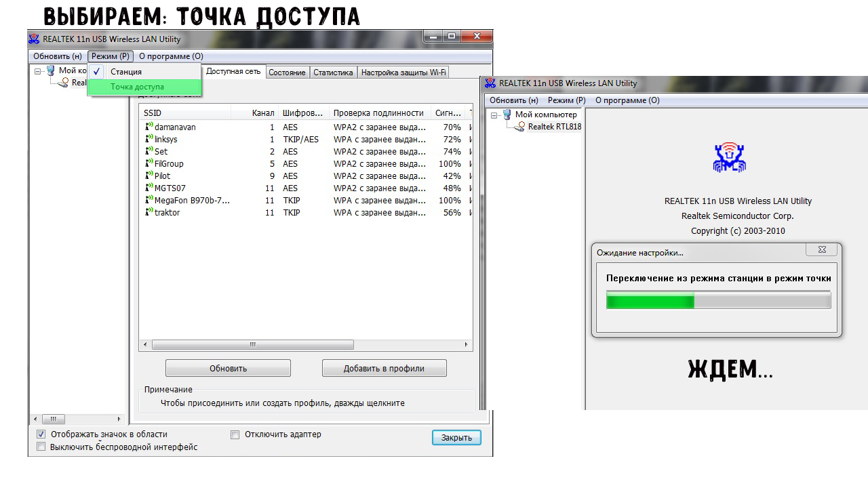Click network list scrollbar right arrow
This screenshot has height=488, width=868.
(x=466, y=344)
